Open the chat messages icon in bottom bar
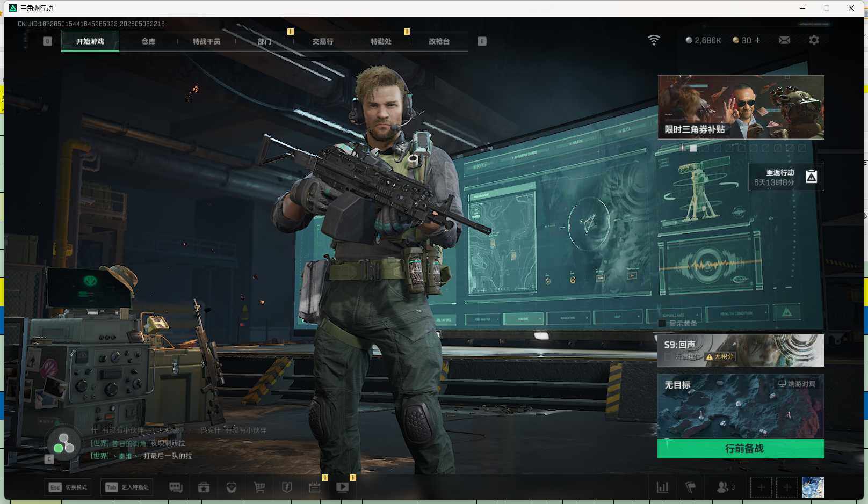Screen dimensions: 868x504 (176, 487)
